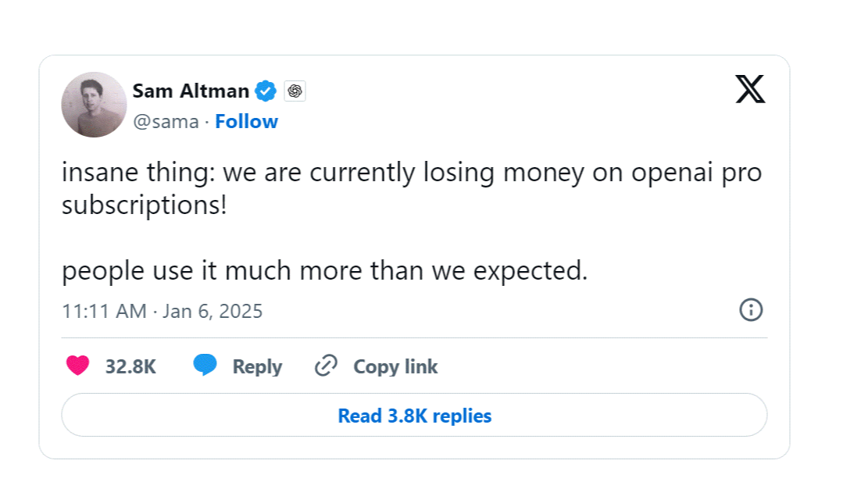This screenshot has height=489, width=868.
Task: Open the @sama handle link
Action: 166,122
